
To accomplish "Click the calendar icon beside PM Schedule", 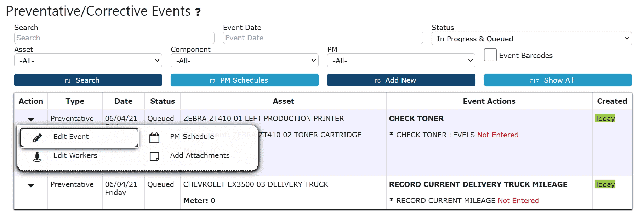I will (154, 138).
